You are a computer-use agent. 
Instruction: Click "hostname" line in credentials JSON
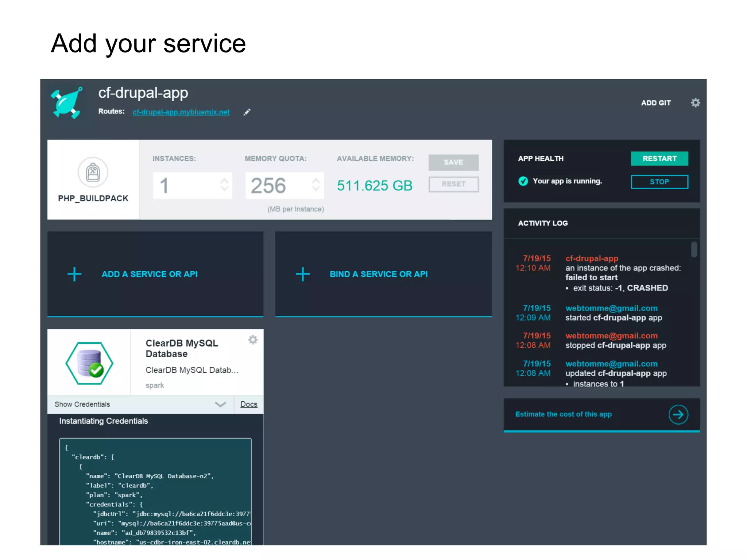172,542
